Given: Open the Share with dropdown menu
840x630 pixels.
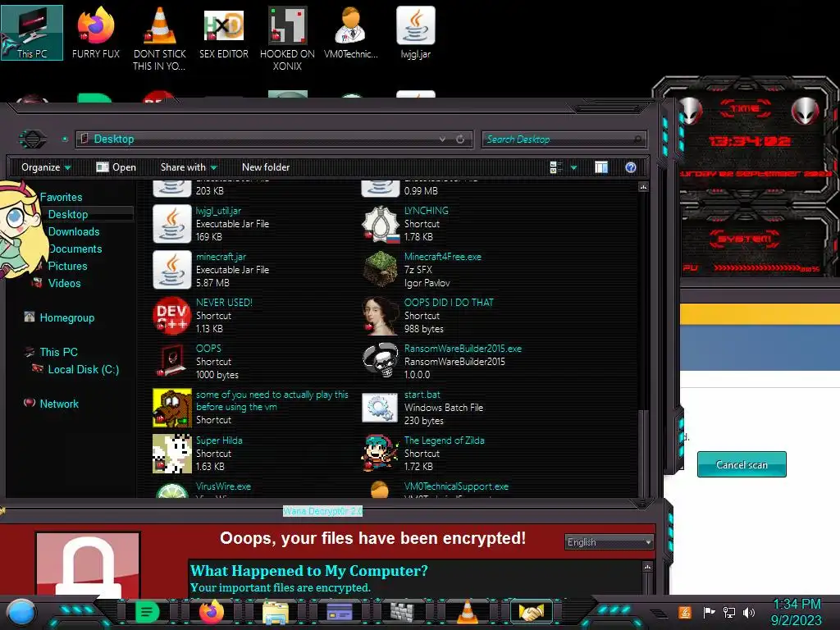Looking at the screenshot, I should pyautogui.click(x=189, y=167).
